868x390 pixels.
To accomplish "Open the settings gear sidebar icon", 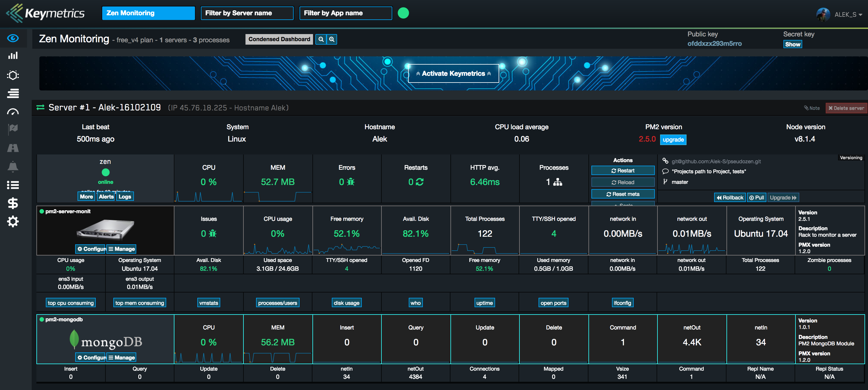I will (x=13, y=221).
